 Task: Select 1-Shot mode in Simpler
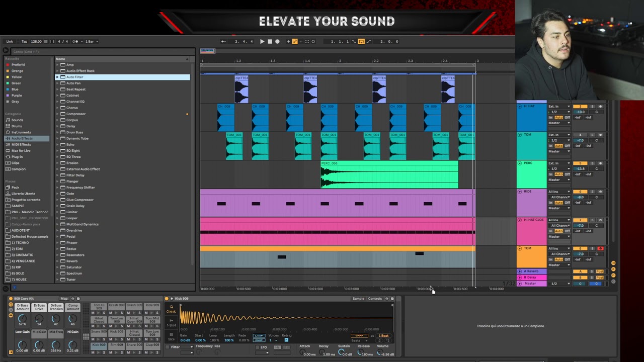(x=172, y=323)
